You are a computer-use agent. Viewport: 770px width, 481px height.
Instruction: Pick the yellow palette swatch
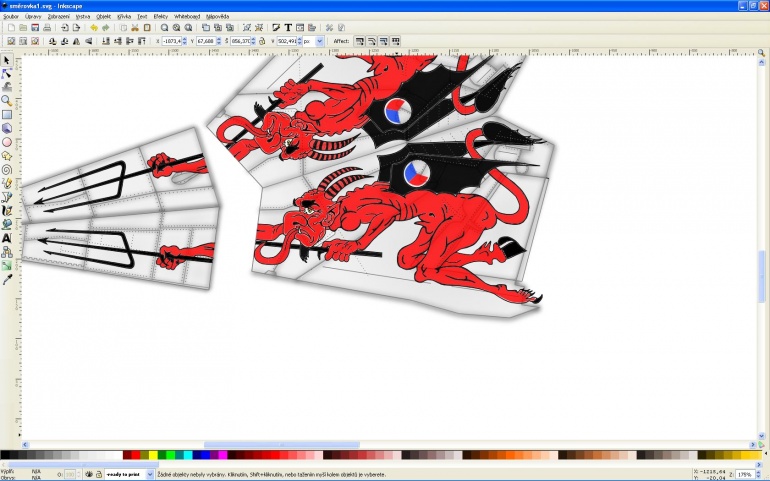click(153, 455)
